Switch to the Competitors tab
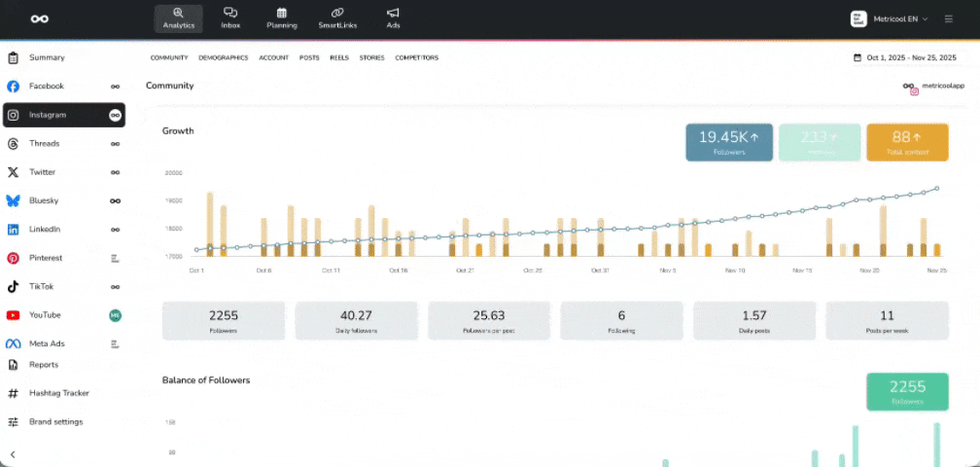 416,57
